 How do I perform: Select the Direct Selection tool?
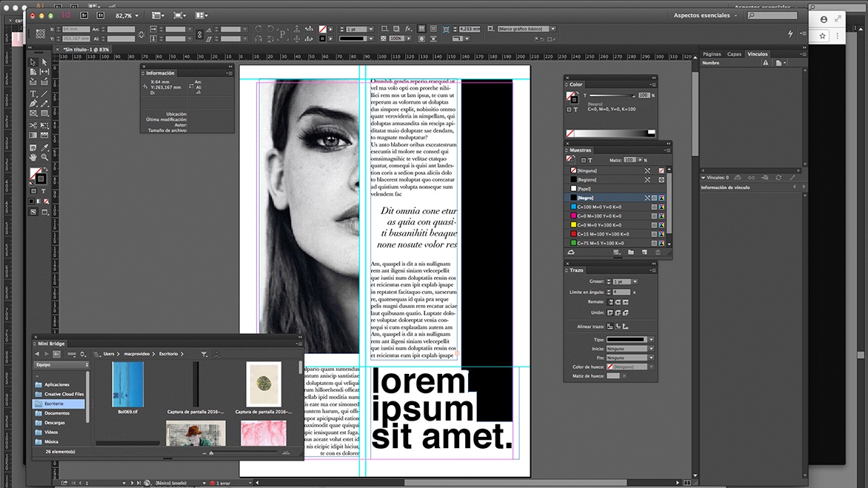point(44,62)
